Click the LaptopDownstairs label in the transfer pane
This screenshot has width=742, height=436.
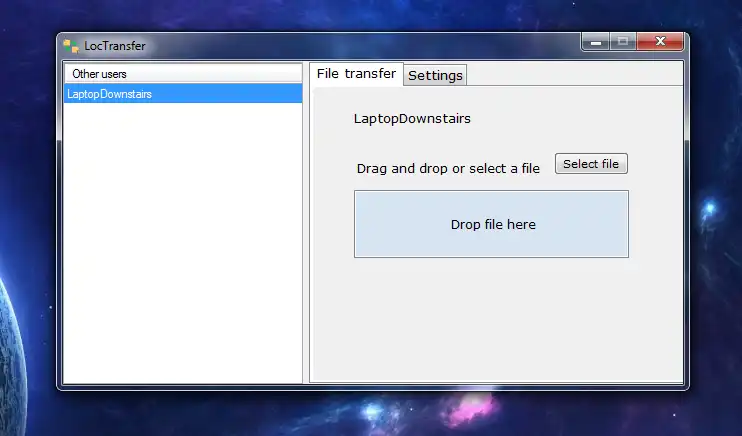(x=412, y=118)
